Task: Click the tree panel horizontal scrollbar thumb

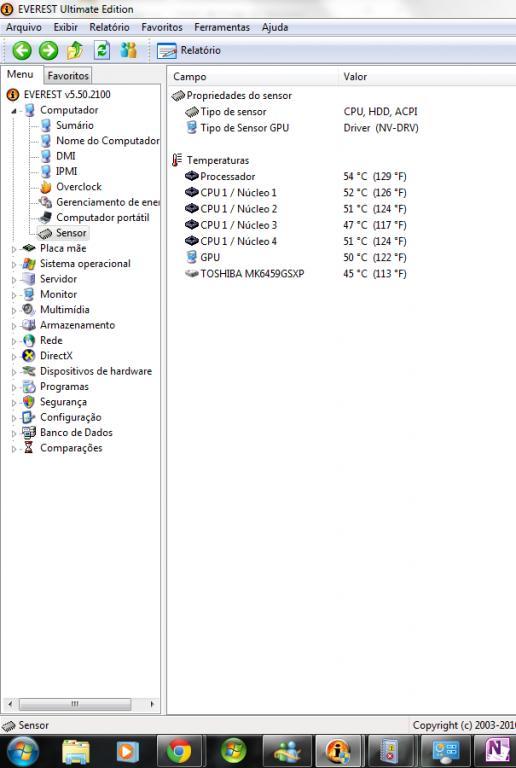Action: tap(75, 704)
